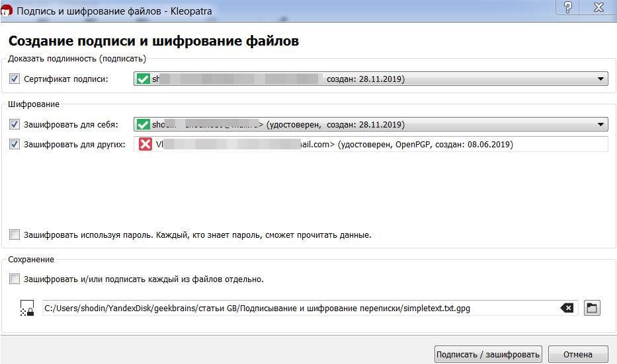617x364 pixels.
Task: Click green checkmark icon in encrypt-for-self row
Action: [143, 125]
